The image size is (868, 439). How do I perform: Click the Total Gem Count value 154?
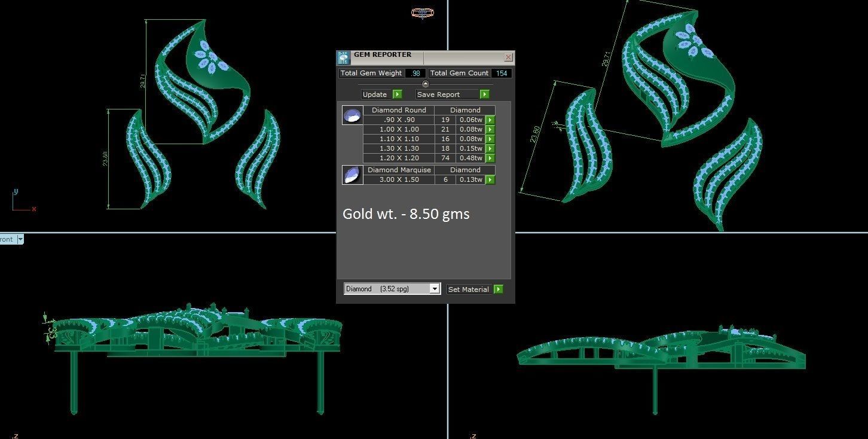coord(502,73)
